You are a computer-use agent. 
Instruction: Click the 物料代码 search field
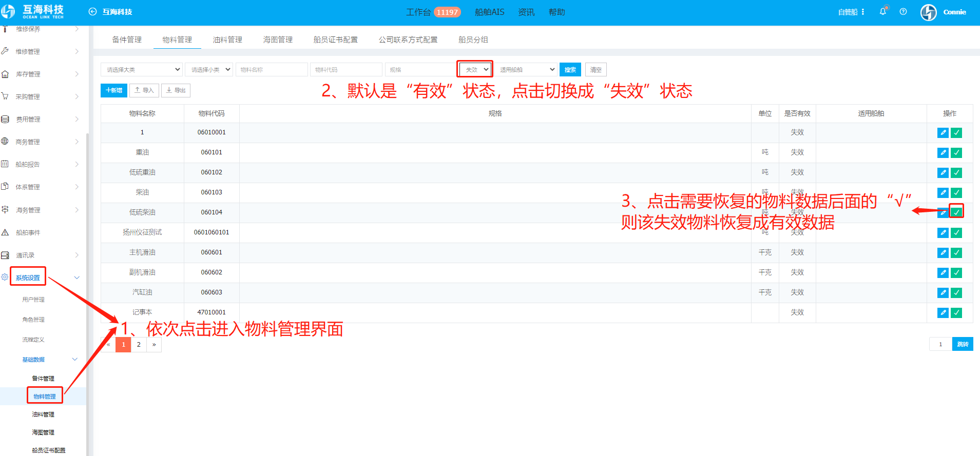click(346, 69)
